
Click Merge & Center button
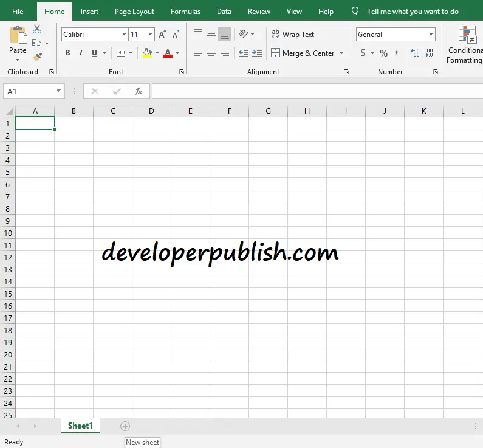[x=303, y=53]
